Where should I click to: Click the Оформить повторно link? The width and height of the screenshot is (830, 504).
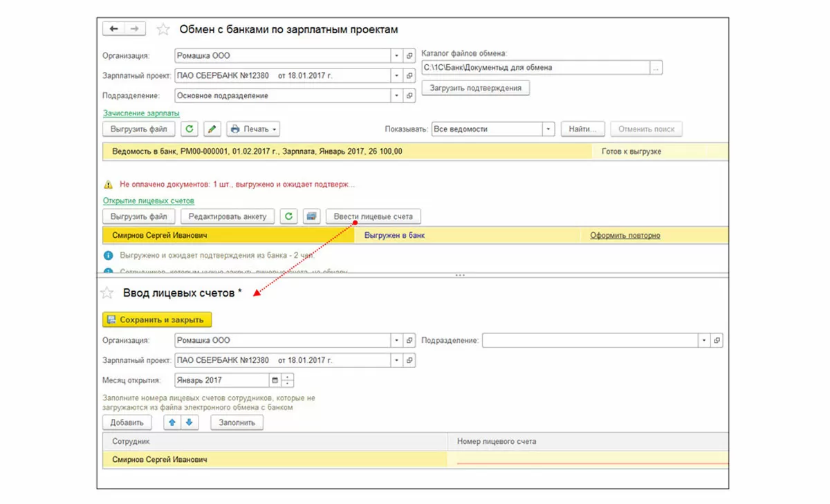click(625, 236)
